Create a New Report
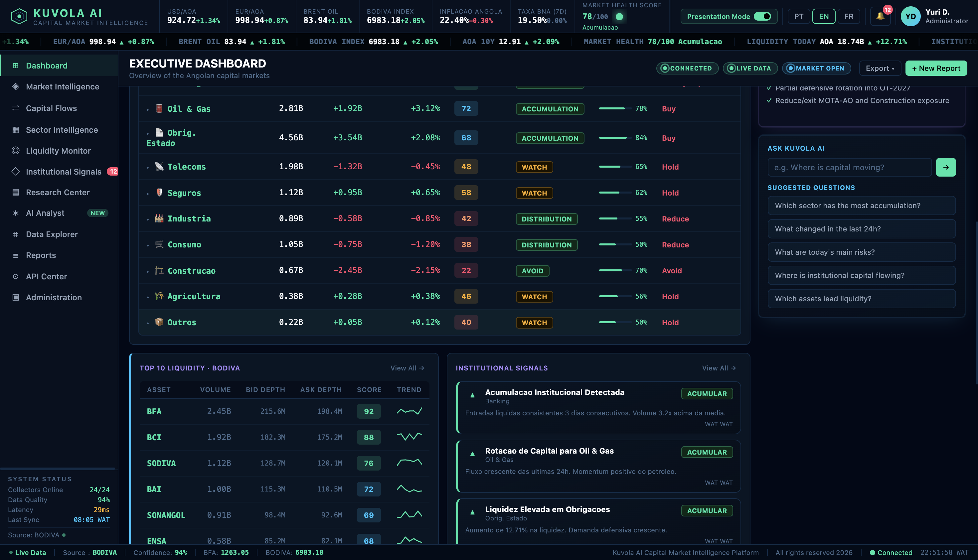 (x=936, y=69)
